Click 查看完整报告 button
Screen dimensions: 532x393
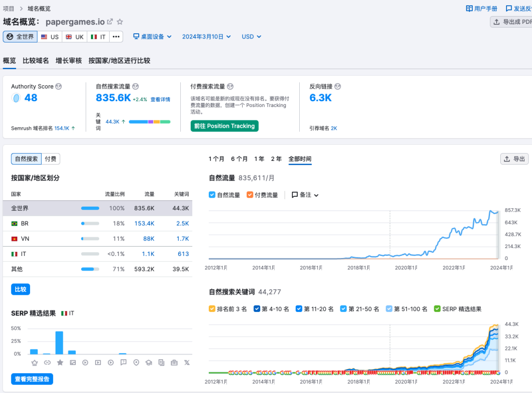click(x=32, y=379)
